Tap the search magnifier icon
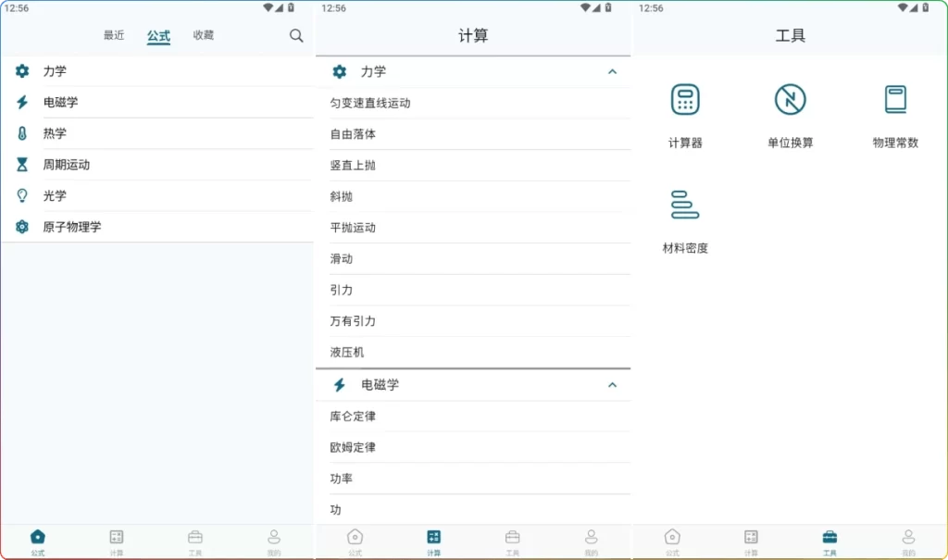The image size is (948, 560). click(295, 36)
